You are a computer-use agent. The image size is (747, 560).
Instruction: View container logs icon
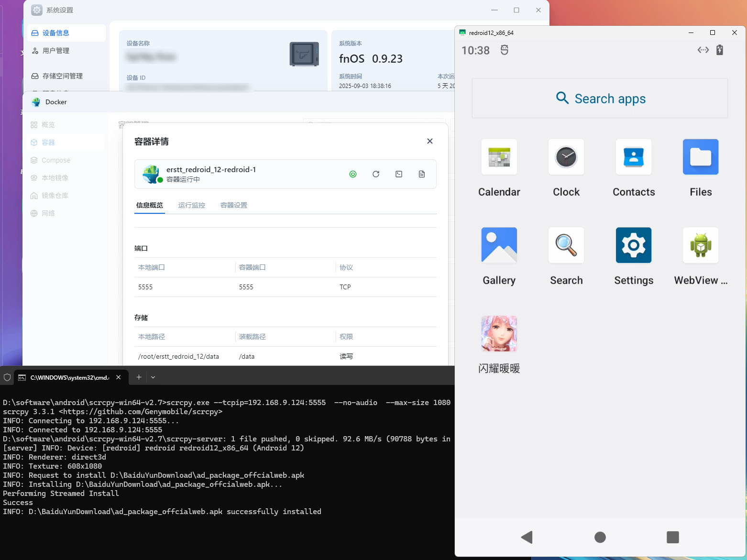(422, 174)
